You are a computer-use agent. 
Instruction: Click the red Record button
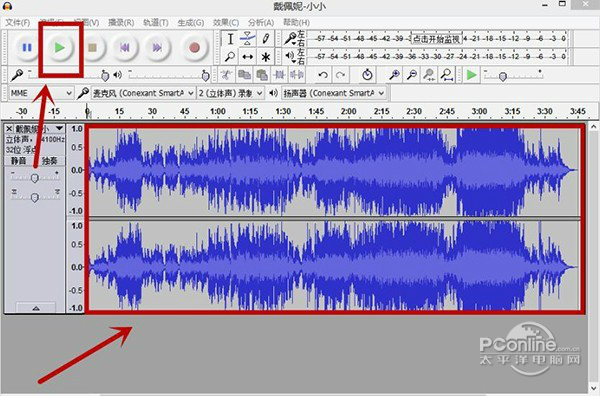[x=194, y=47]
